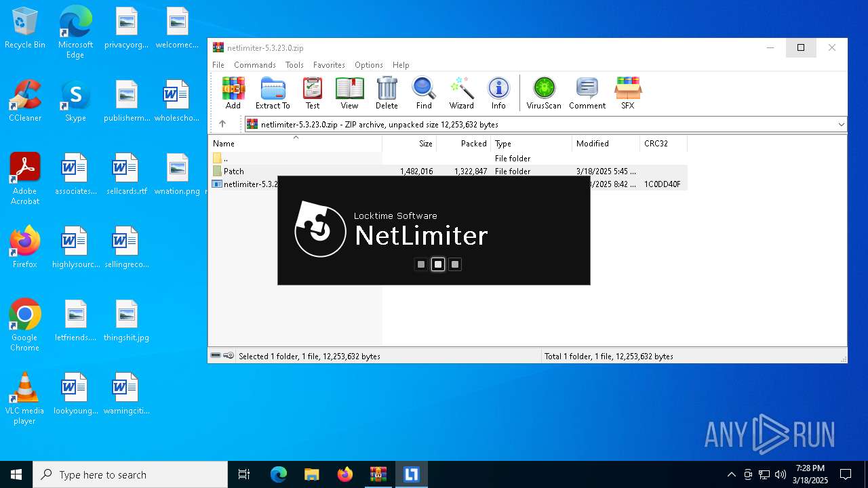The image size is (868, 488).
Task: Show hidden tray icons chevron
Action: [x=731, y=474]
